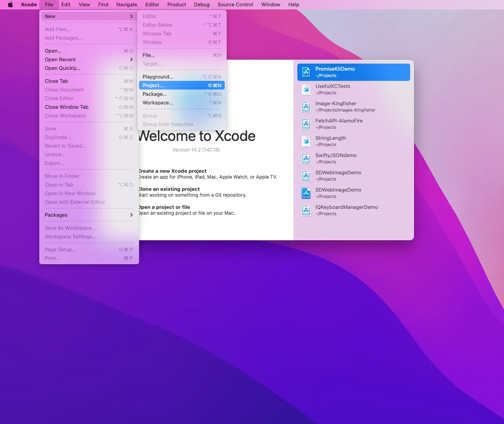Select Close Tab in File menu
Image resolution: width=504 pixels, height=424 pixels.
(89, 81)
